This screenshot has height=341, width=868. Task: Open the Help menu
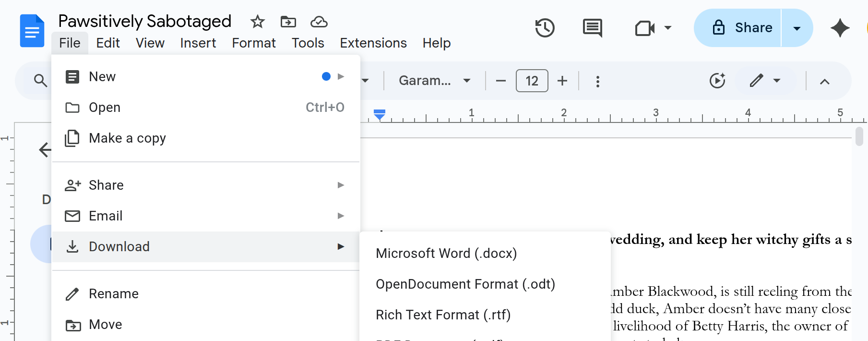[437, 43]
